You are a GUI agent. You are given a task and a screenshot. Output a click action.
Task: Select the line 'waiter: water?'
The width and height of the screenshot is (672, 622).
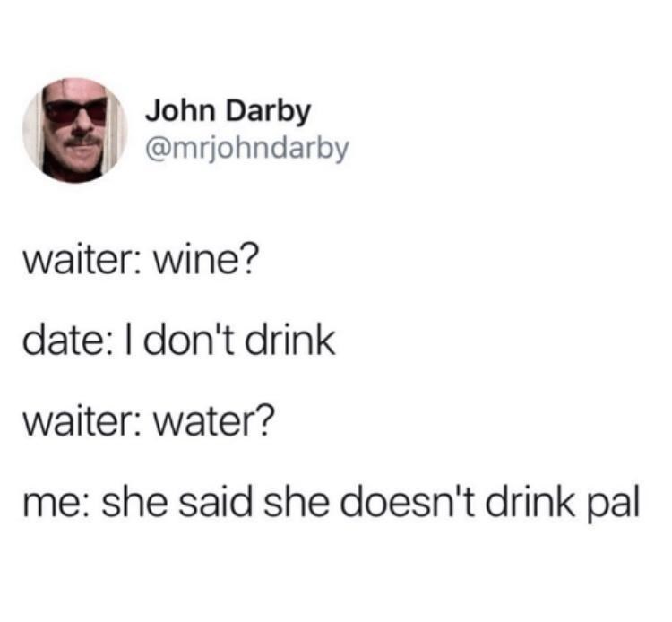click(148, 421)
